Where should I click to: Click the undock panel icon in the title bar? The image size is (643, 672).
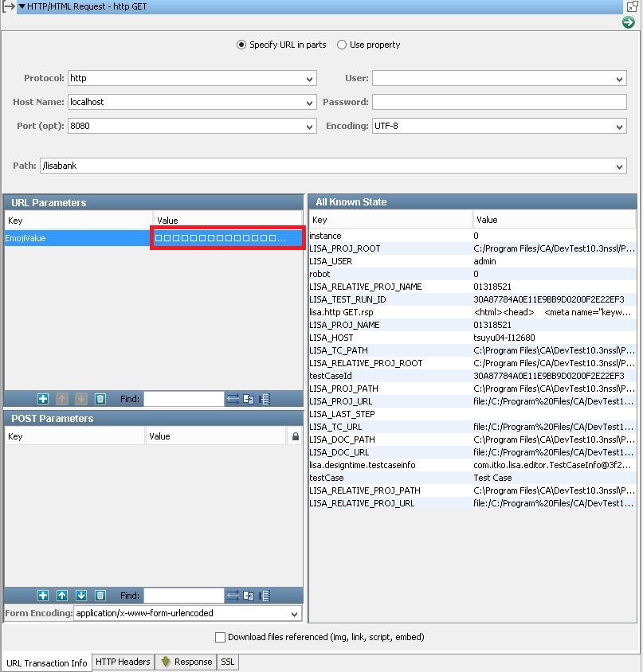(632, 6)
